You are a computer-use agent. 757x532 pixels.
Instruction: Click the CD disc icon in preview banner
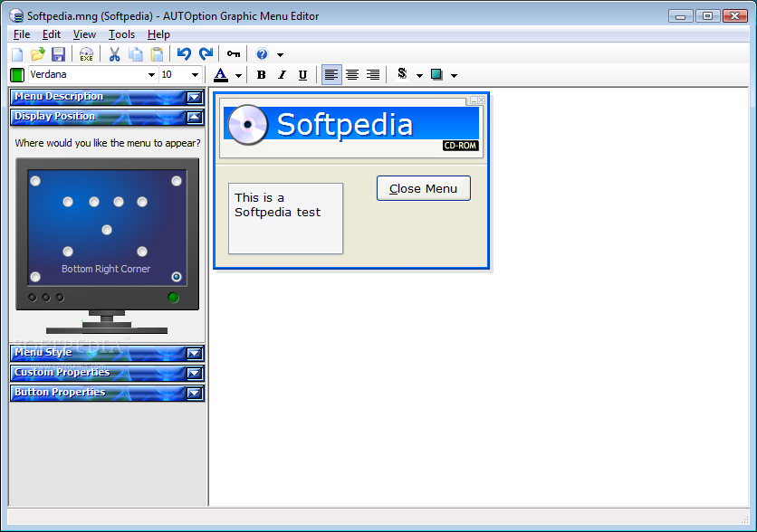[247, 125]
